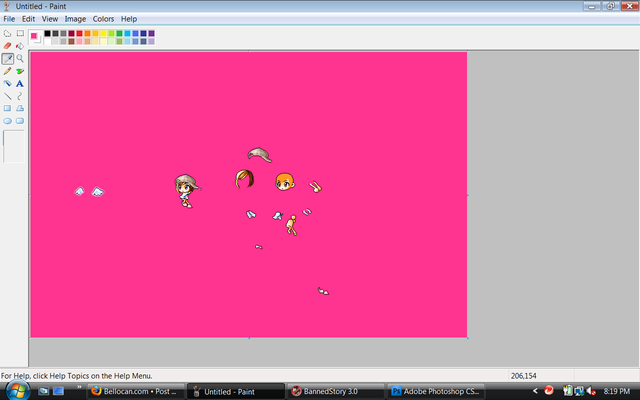Viewport: 640px width, 400px height.
Task: Pick the cyan palette color
Action: click(x=127, y=33)
